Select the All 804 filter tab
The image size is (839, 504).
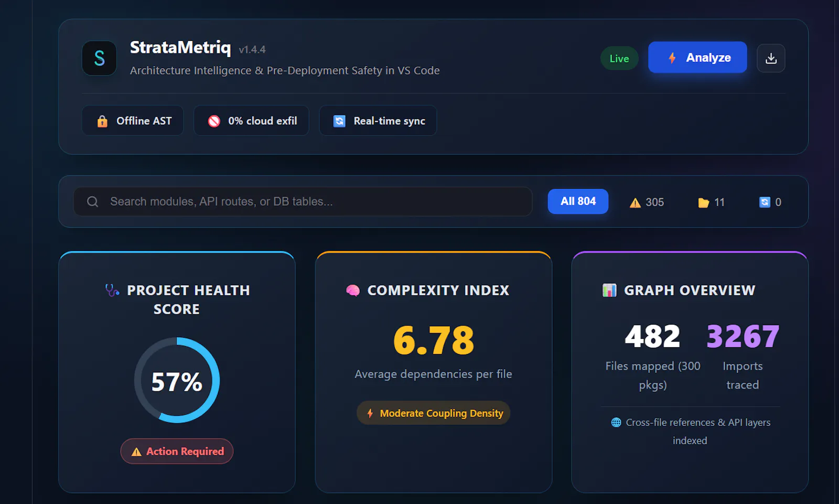[x=578, y=201]
